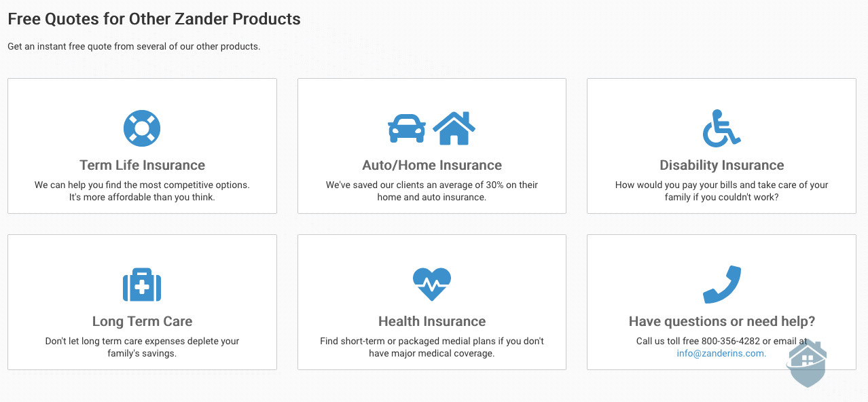
Task: Click the medical kit briefcase icon
Action: tap(142, 285)
